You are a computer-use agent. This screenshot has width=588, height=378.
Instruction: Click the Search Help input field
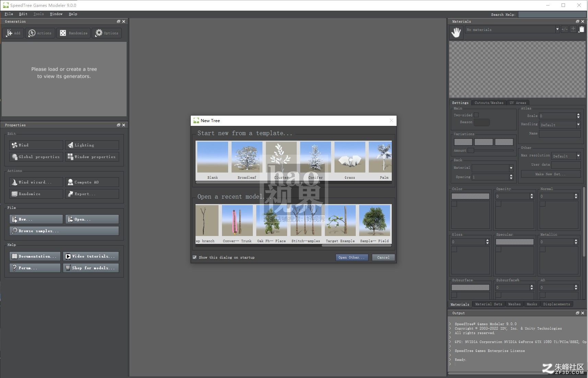[552, 14]
